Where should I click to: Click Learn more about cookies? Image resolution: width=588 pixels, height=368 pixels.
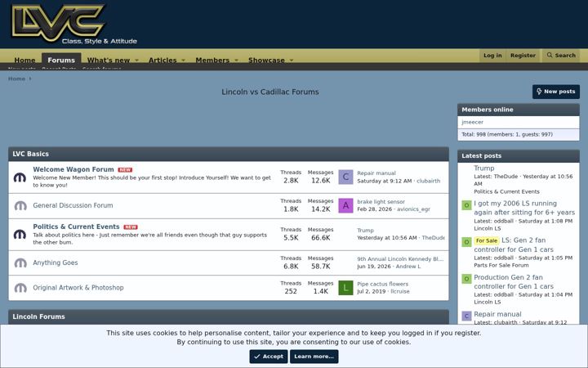coord(314,357)
